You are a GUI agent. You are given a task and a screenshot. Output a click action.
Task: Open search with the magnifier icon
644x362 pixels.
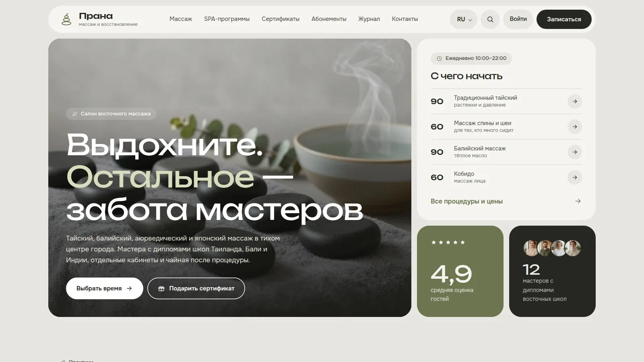tap(490, 19)
